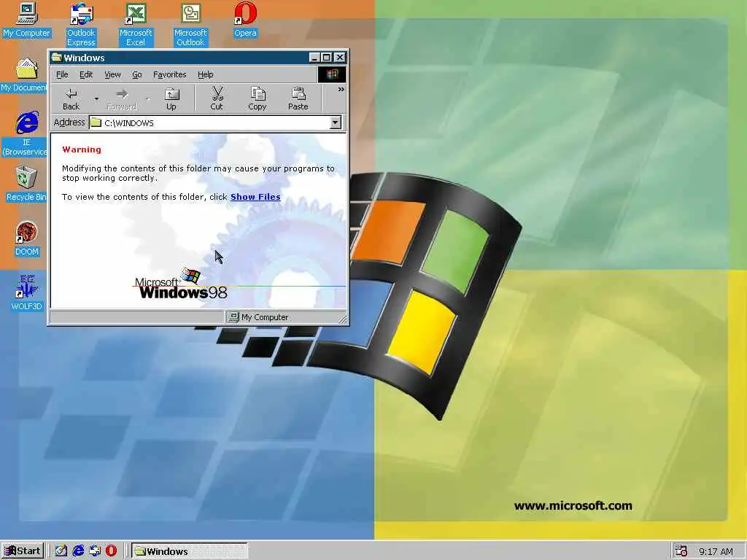
Task: Select the Microsoft Outlook desktop shortcut
Action: click(190, 24)
